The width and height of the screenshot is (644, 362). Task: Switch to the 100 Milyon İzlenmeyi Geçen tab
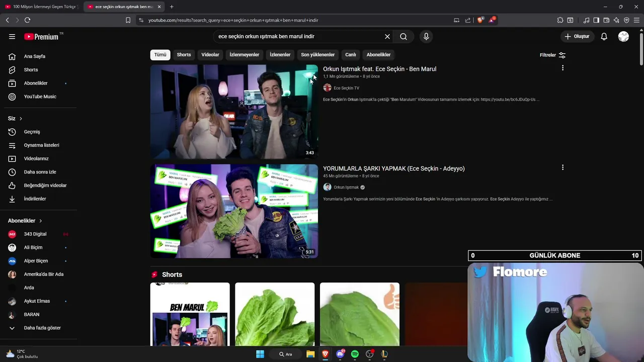[x=41, y=7]
